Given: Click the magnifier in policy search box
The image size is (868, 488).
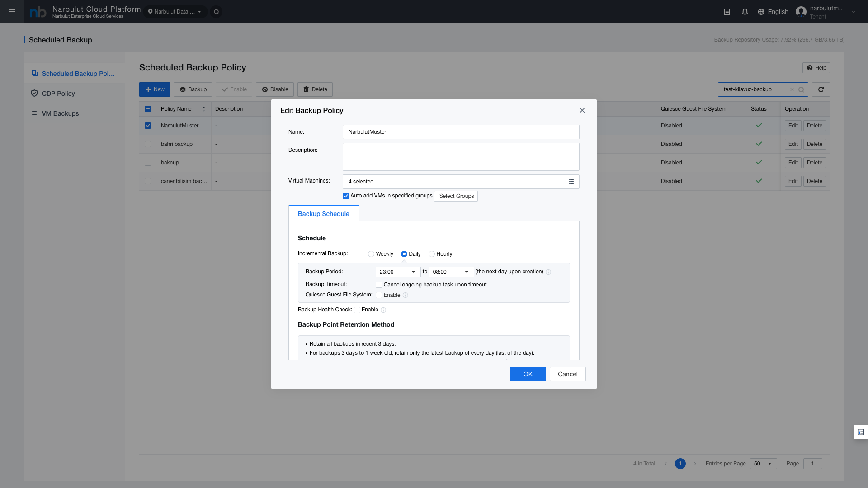Looking at the screenshot, I should (x=801, y=89).
